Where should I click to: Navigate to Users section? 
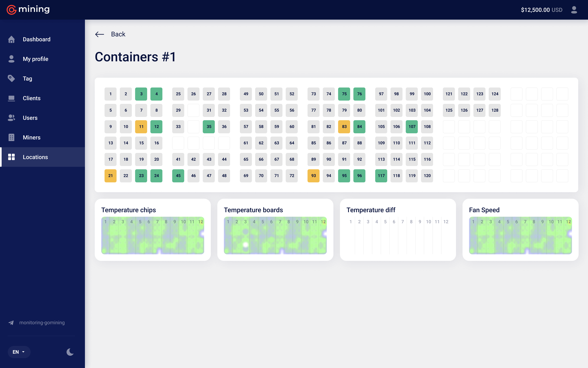coord(42,118)
